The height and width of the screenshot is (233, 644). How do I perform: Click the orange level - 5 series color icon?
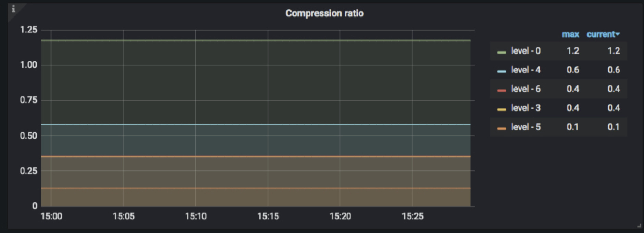501,128
